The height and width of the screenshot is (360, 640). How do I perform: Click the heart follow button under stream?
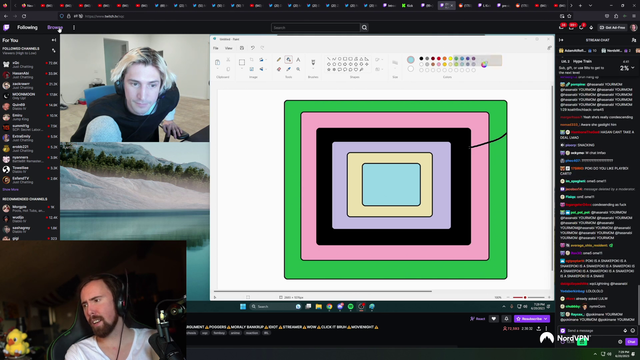(x=494, y=319)
